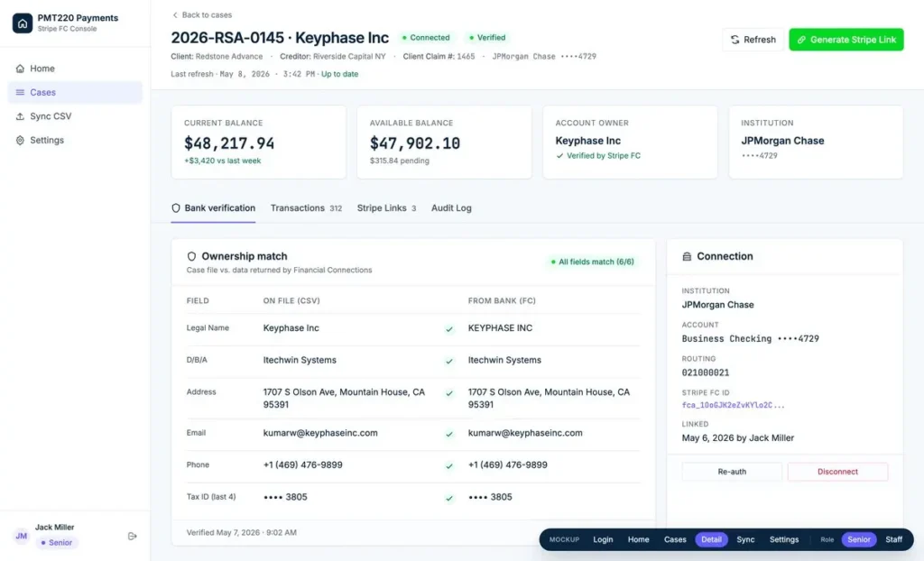Click the routing number 021000021
Screen dimensions: 924x561
pos(706,372)
